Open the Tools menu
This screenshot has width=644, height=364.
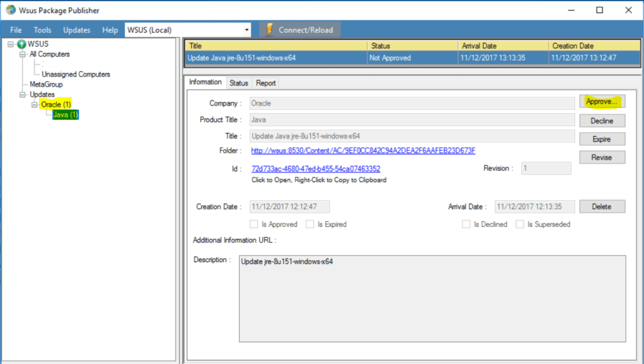[42, 29]
